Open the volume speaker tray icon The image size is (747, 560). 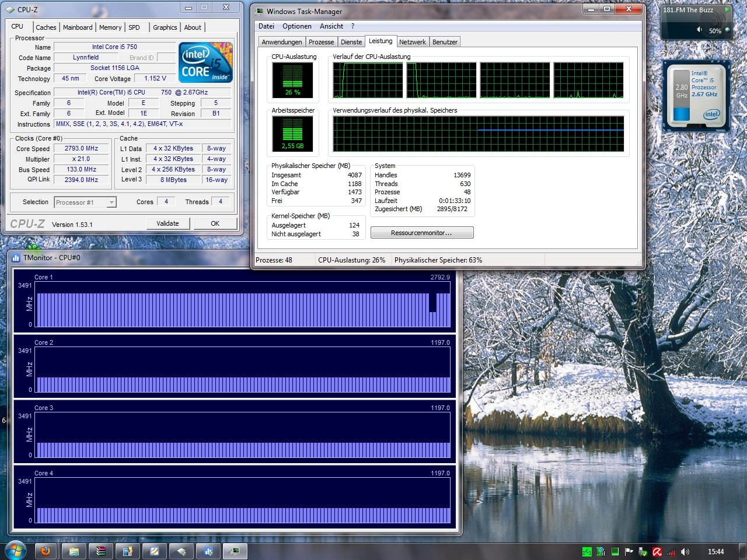685,551
